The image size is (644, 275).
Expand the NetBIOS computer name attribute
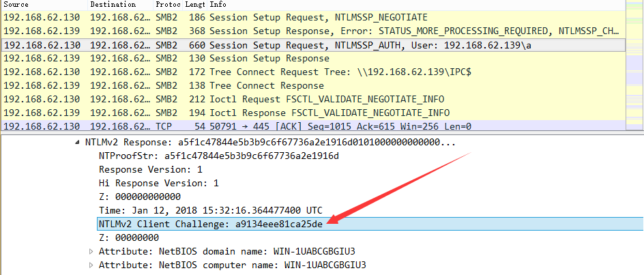pos(92,265)
